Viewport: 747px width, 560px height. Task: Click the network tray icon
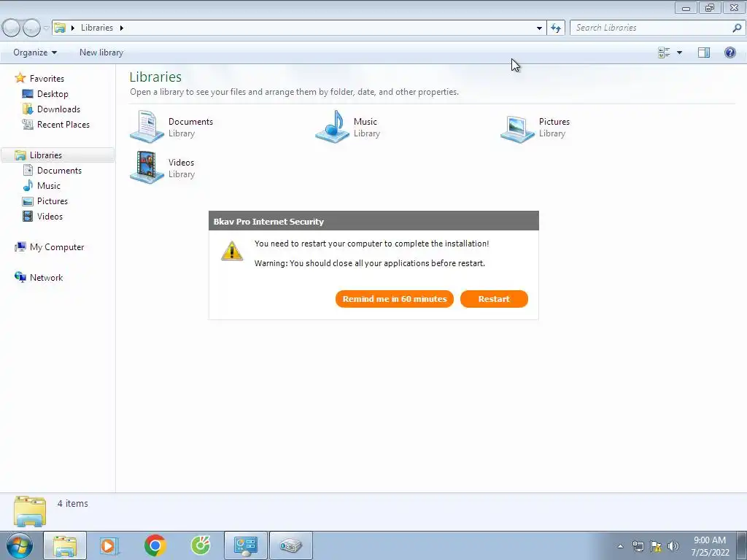pos(638,546)
